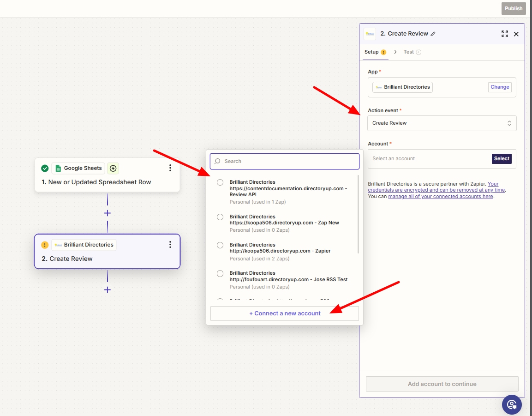Select New or Updated Spreadsheet Row step
Viewport: 532px width, 416px height.
[x=107, y=175]
